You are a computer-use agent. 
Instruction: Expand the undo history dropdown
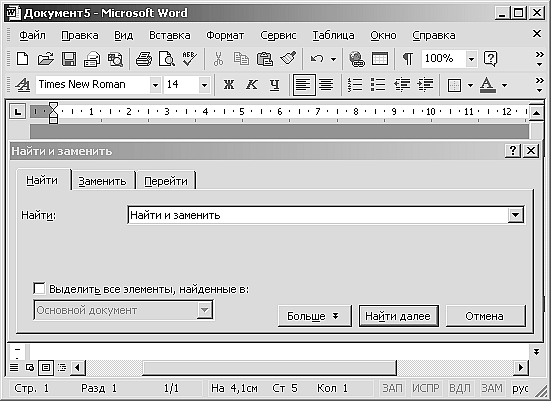click(333, 59)
